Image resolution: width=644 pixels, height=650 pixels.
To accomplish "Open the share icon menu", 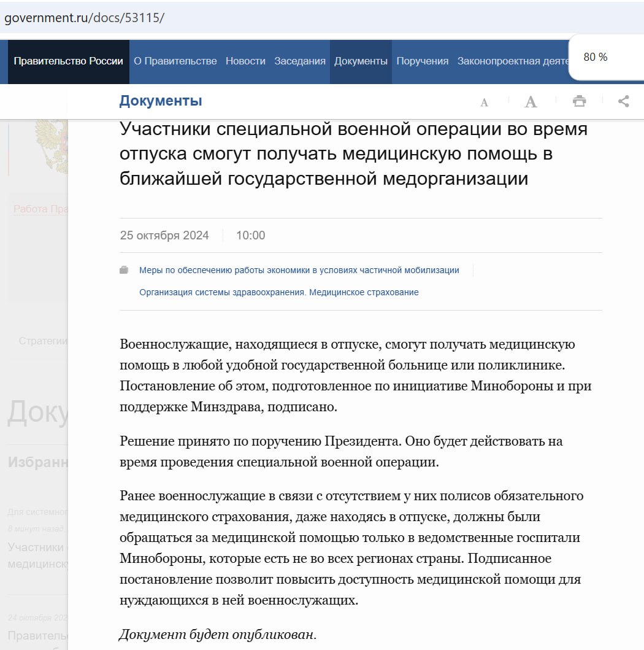I will 624,101.
